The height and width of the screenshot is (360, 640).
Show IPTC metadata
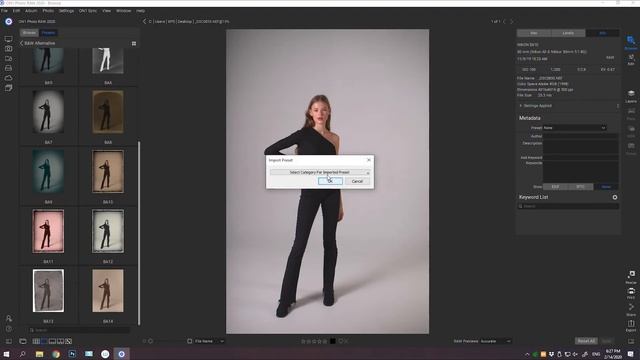[x=580, y=187]
